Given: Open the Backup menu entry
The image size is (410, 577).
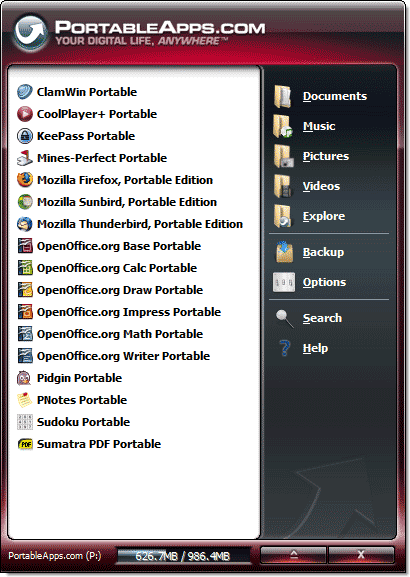Looking at the screenshot, I should tap(323, 252).
